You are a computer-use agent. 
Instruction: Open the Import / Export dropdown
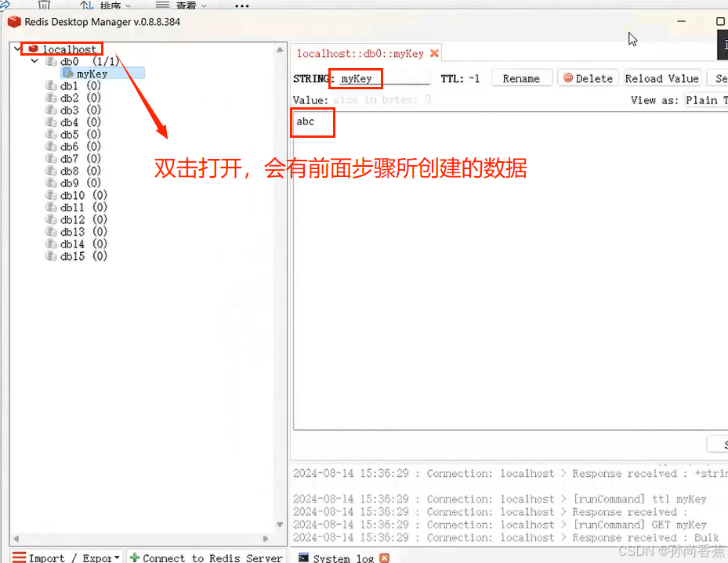(x=117, y=558)
